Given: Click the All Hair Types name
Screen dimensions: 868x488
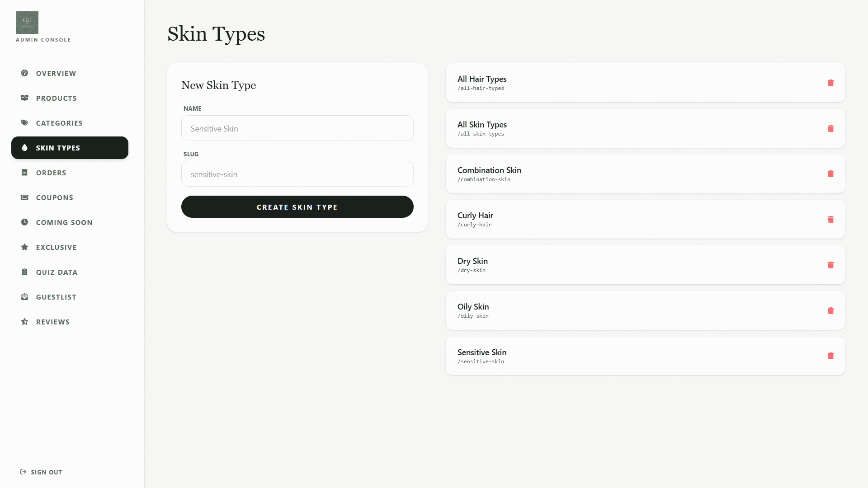Looking at the screenshot, I should click(482, 79).
